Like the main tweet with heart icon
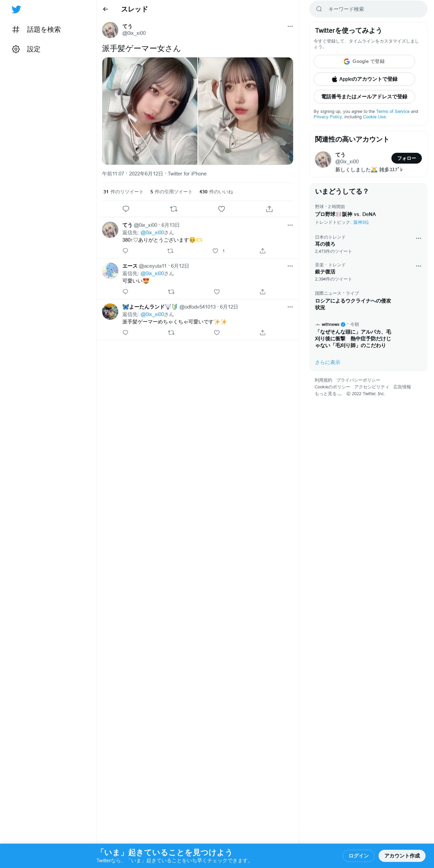 221,209
